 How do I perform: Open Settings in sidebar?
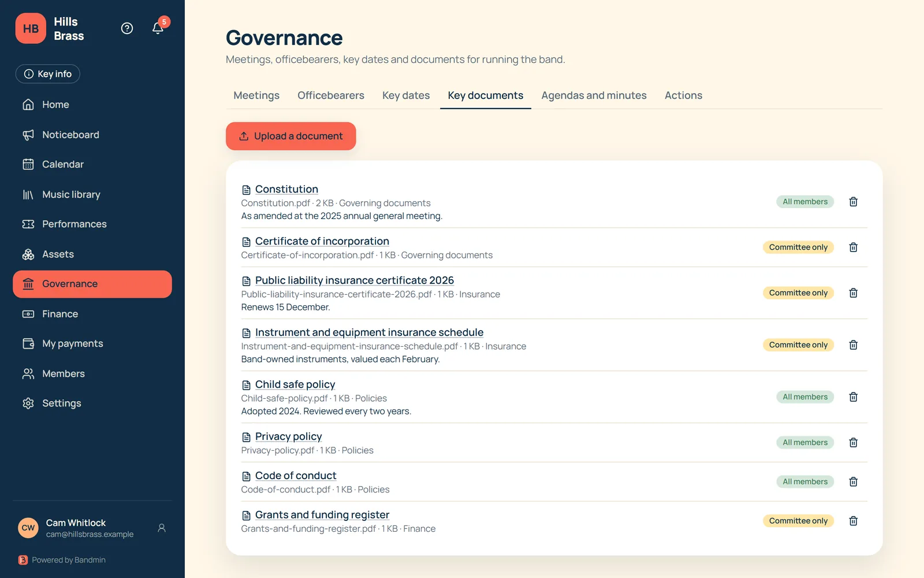(92, 403)
